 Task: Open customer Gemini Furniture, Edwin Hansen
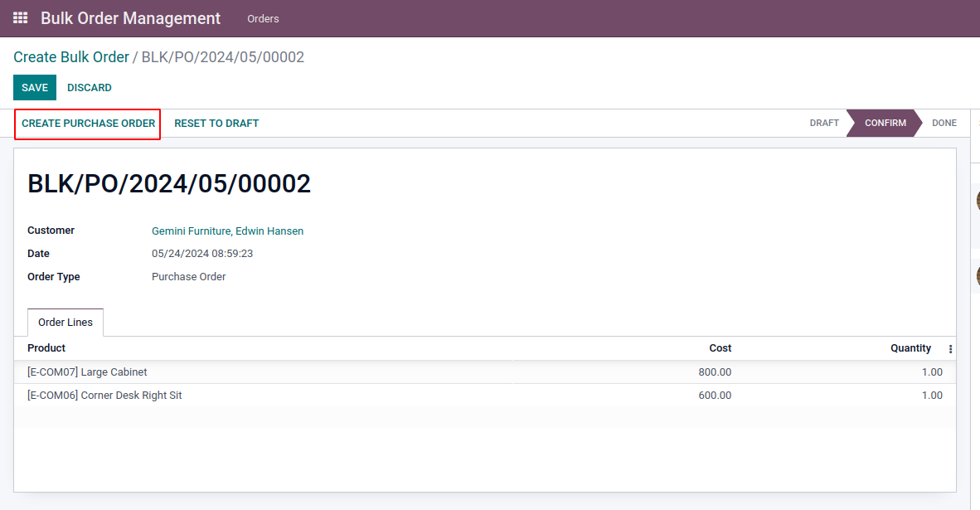coord(227,231)
